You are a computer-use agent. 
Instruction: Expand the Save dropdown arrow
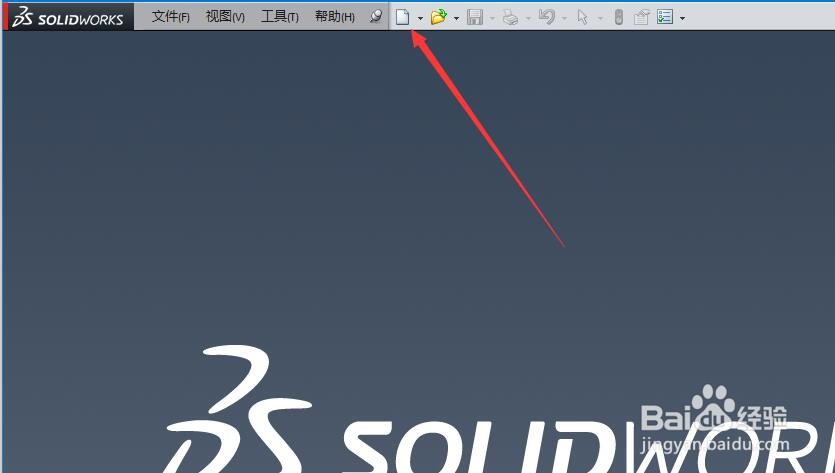coord(492,18)
